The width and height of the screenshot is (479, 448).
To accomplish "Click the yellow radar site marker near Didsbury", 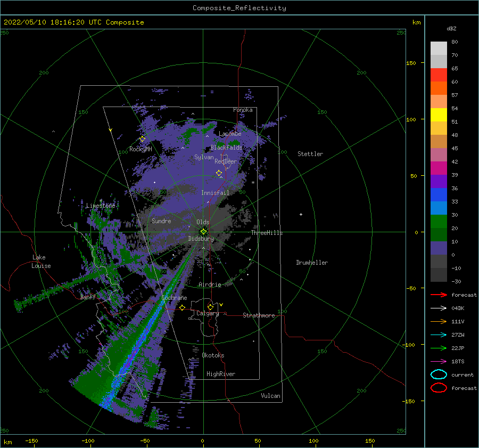I will (x=203, y=232).
